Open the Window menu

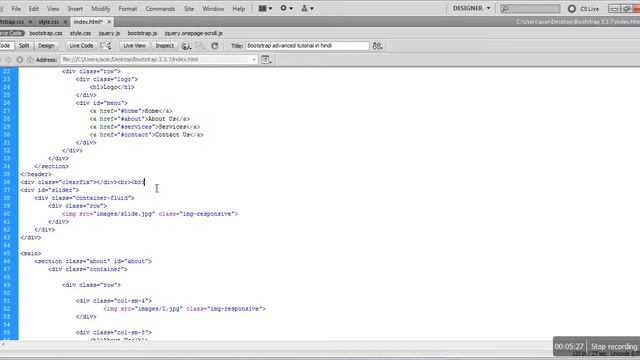213,9
